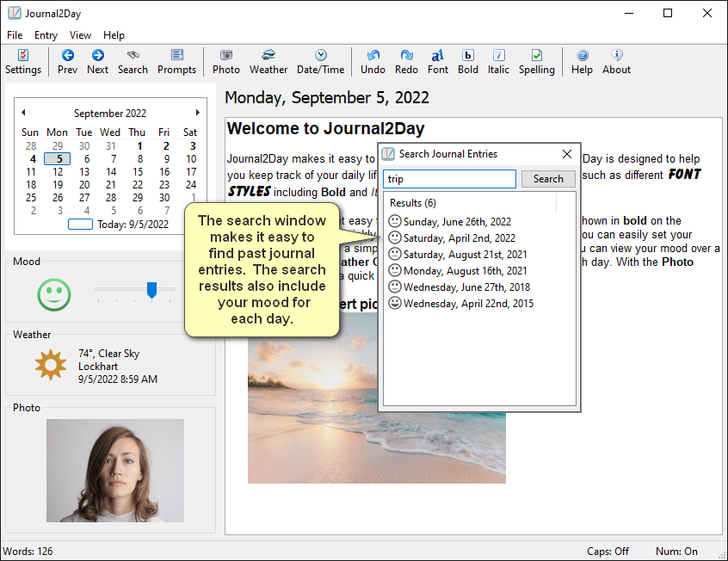This screenshot has height=561, width=728.
Task: Click the Words: 126 status text
Action: point(28,552)
